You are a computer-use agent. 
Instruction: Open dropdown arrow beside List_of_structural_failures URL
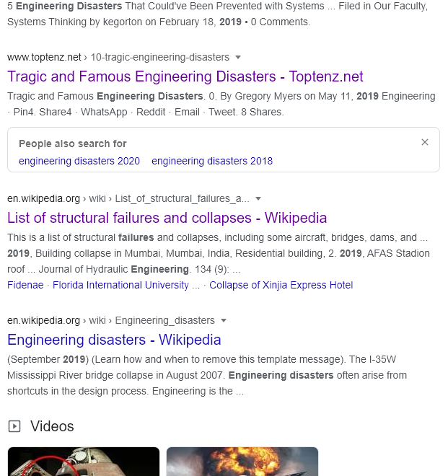coord(258,199)
